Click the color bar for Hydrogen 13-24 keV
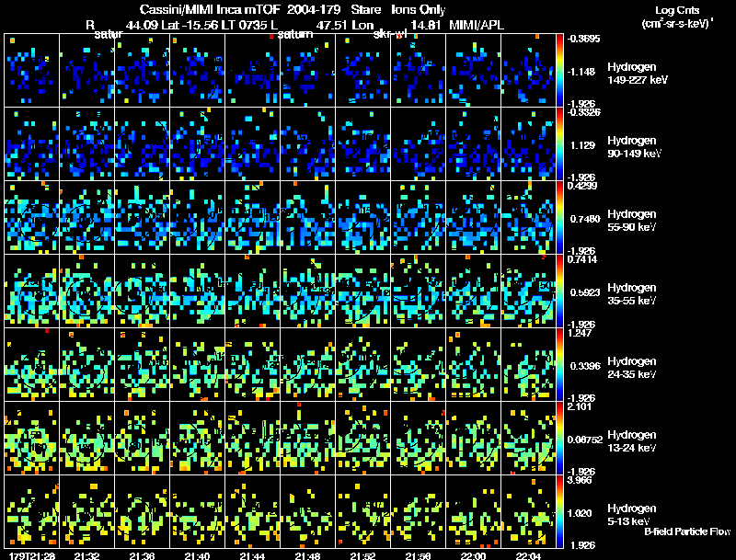Image resolution: width=736 pixels, height=560 pixels. tap(559, 439)
